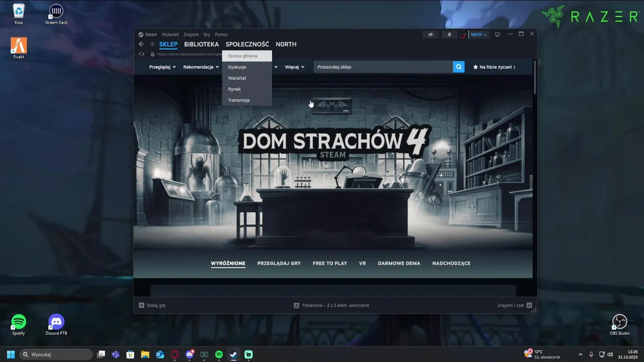Switch to the SKLEP tab
Viewport: 644px width, 362px height.
[168, 44]
